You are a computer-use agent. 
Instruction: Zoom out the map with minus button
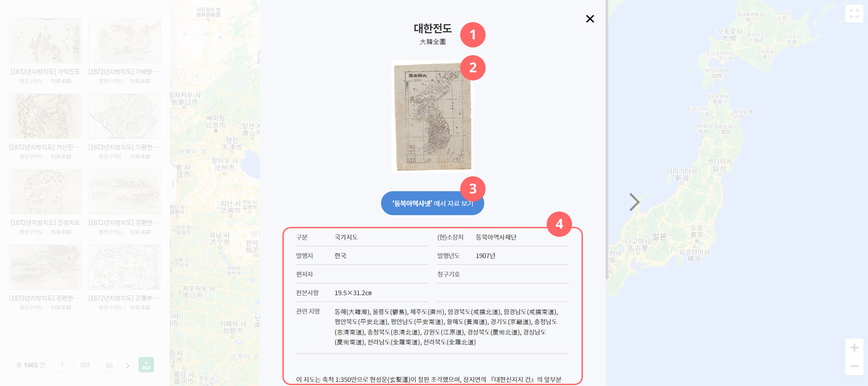[854, 366]
